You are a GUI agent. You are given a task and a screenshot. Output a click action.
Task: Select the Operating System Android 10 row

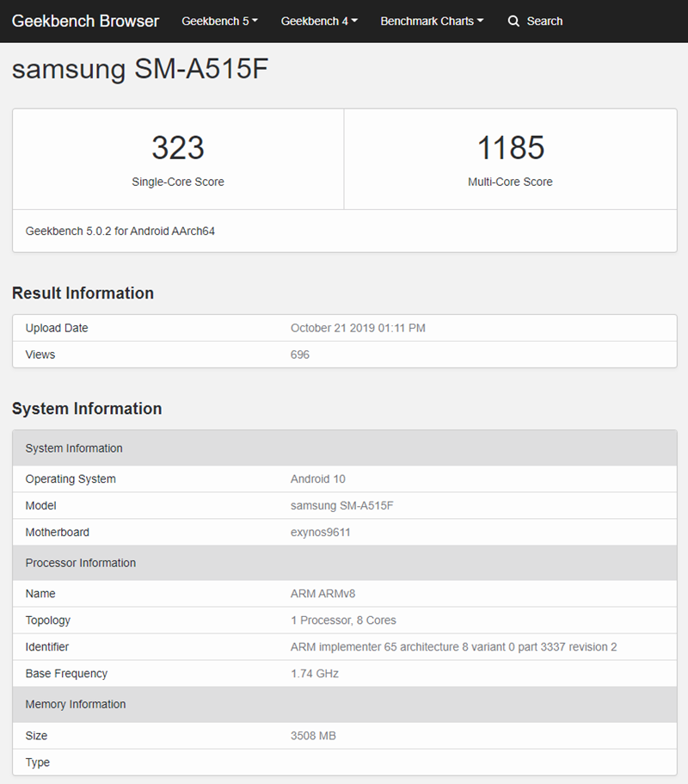pos(344,478)
